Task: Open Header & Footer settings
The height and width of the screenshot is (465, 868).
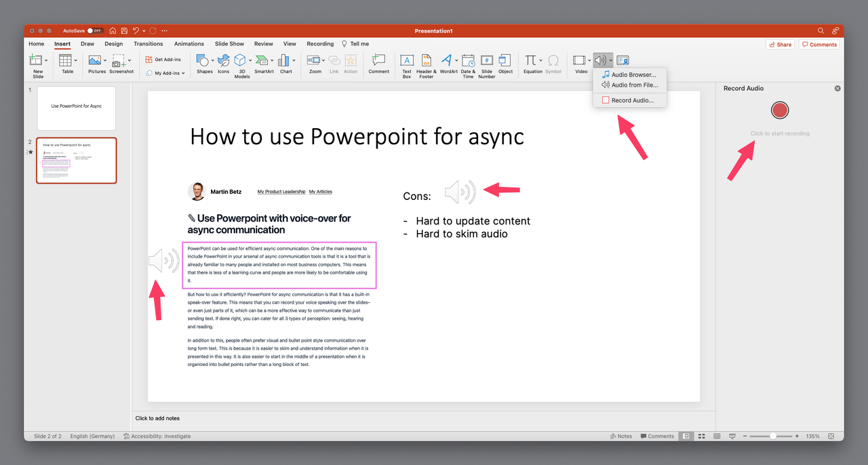Action: [426, 60]
